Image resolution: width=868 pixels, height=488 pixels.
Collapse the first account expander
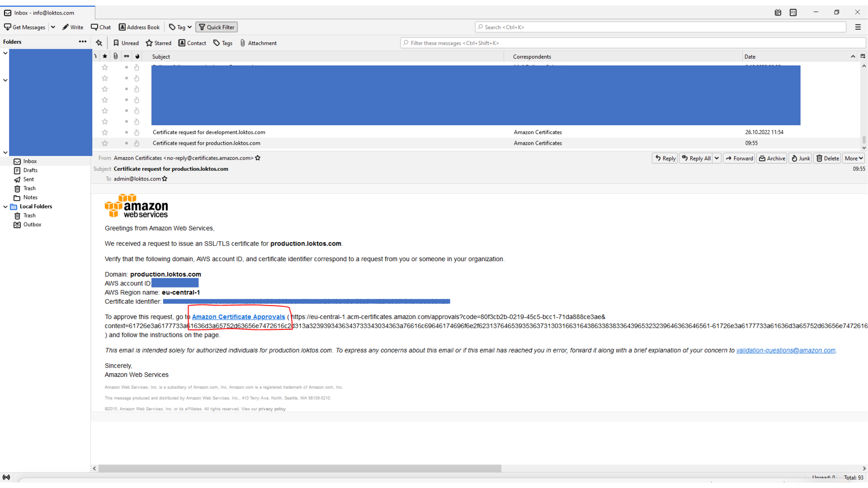point(5,53)
